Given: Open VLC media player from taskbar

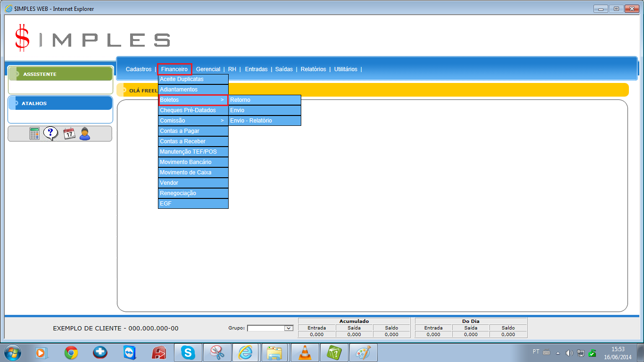Looking at the screenshot, I should click(x=305, y=353).
